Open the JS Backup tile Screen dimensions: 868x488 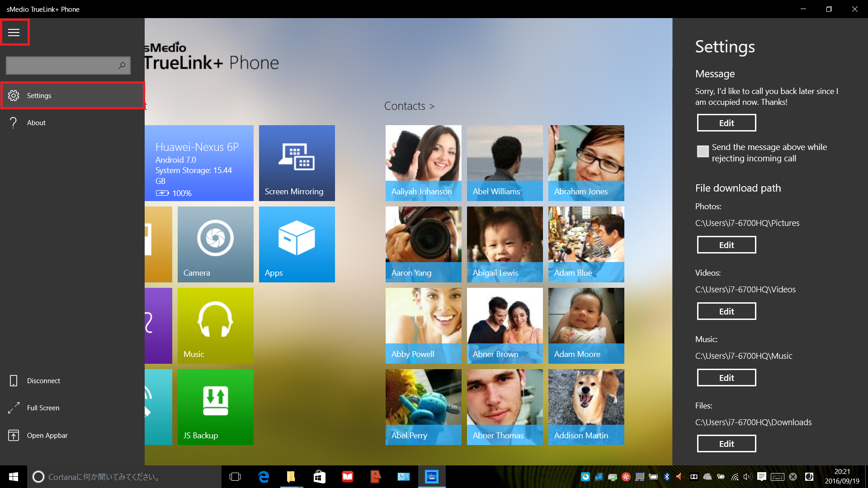pos(216,407)
